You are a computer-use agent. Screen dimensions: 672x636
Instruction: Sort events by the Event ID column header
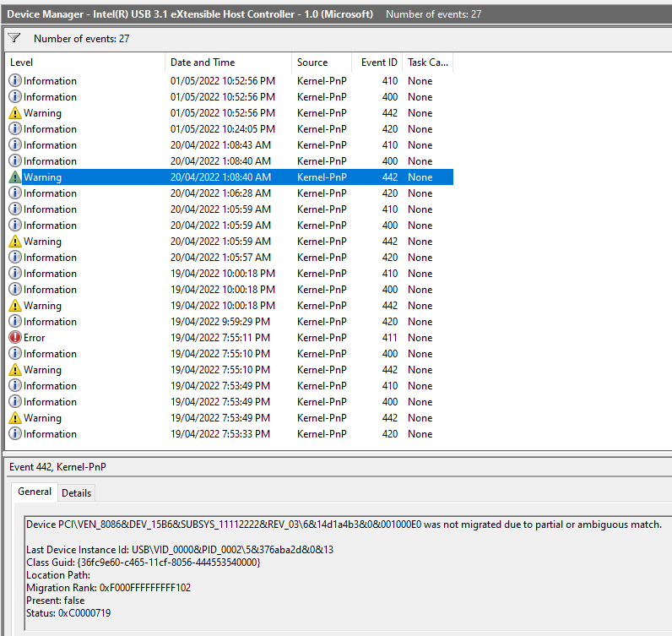(377, 63)
